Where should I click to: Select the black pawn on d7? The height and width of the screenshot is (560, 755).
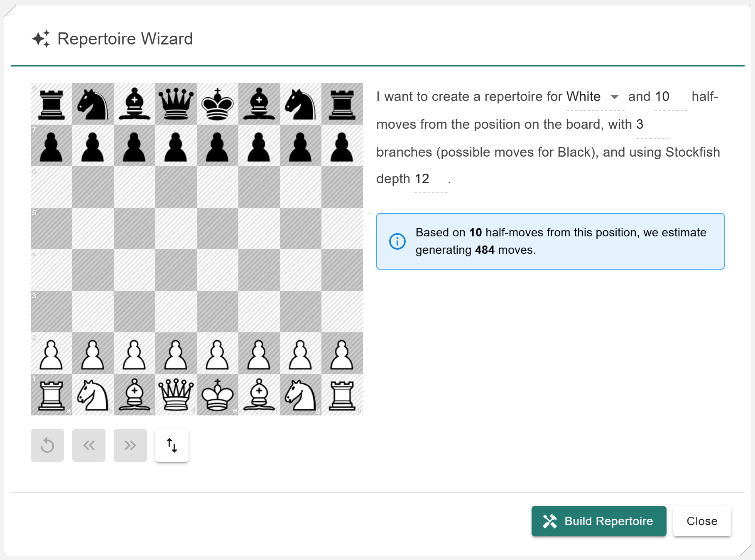coord(176,145)
